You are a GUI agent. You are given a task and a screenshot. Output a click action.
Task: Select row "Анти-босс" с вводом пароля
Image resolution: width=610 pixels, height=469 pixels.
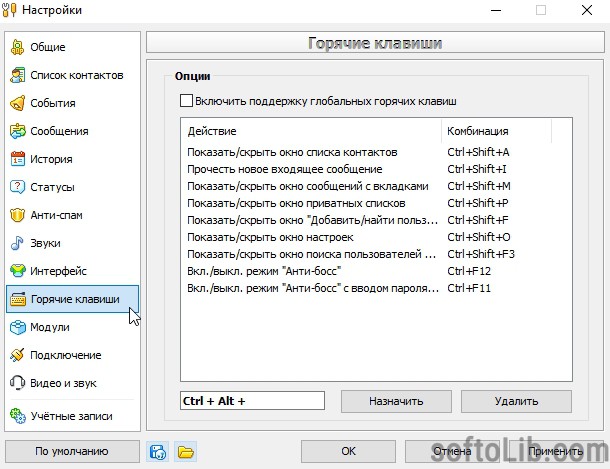point(376,288)
